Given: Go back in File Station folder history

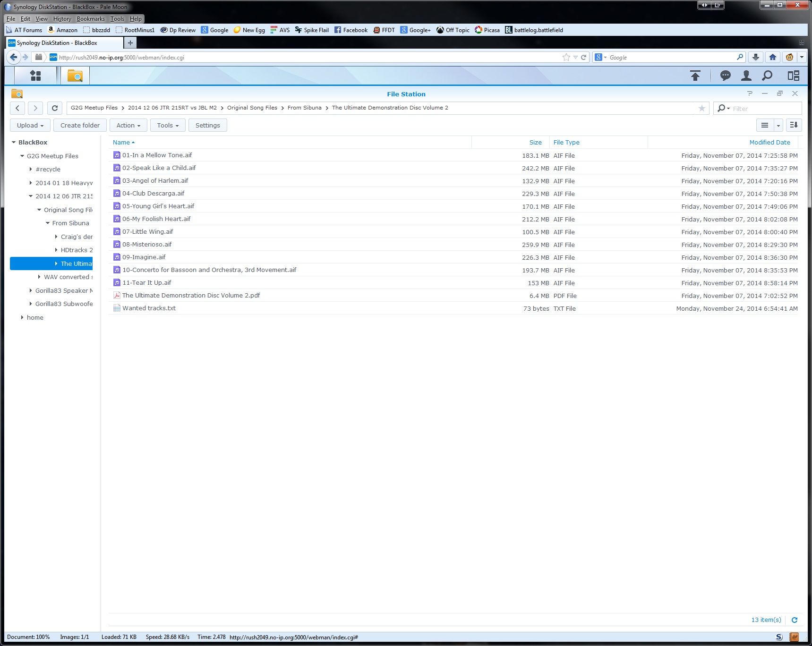Looking at the screenshot, I should (17, 108).
